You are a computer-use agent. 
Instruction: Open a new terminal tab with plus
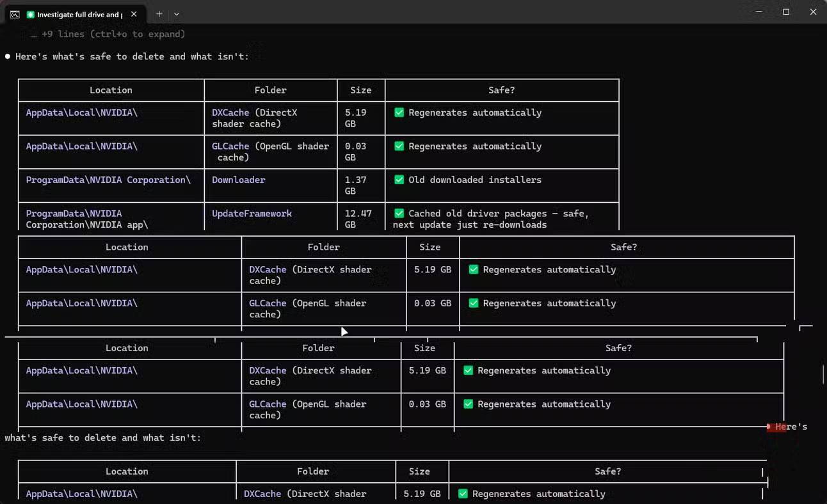[159, 14]
